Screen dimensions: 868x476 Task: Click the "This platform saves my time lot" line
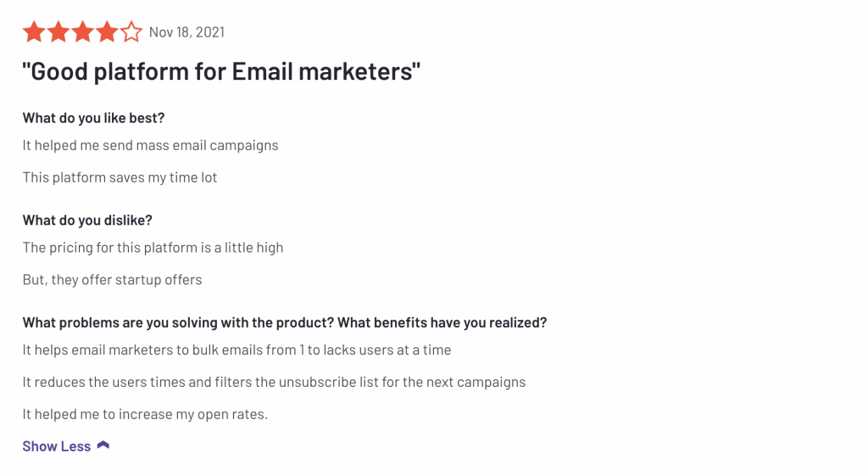coord(120,177)
